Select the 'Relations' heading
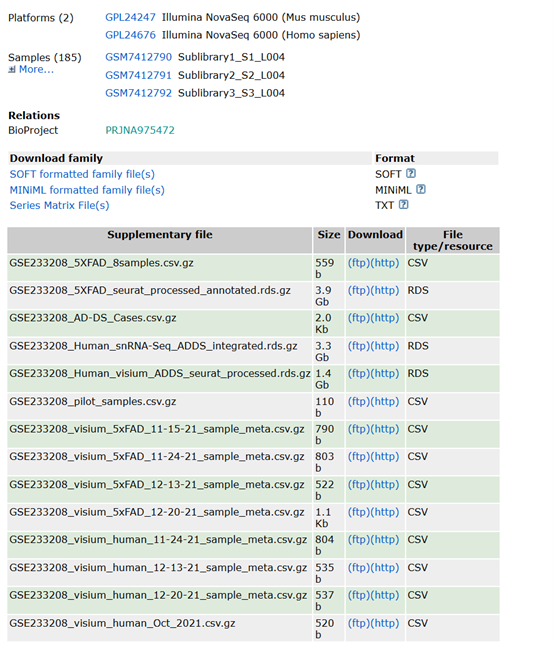The width and height of the screenshot is (554, 645). [34, 116]
